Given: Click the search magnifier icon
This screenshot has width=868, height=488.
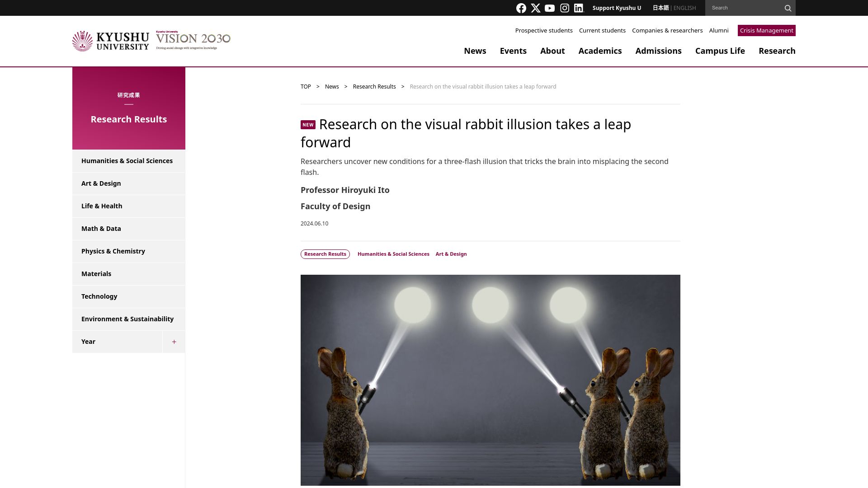Looking at the screenshot, I should click(788, 8).
